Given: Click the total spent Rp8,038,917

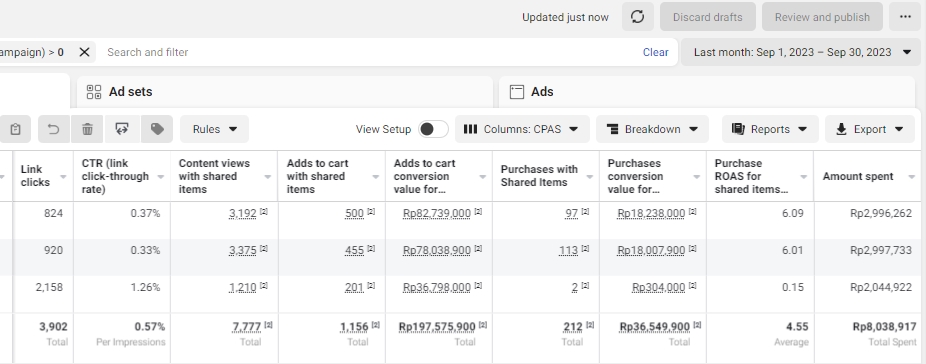Looking at the screenshot, I should [885, 327].
